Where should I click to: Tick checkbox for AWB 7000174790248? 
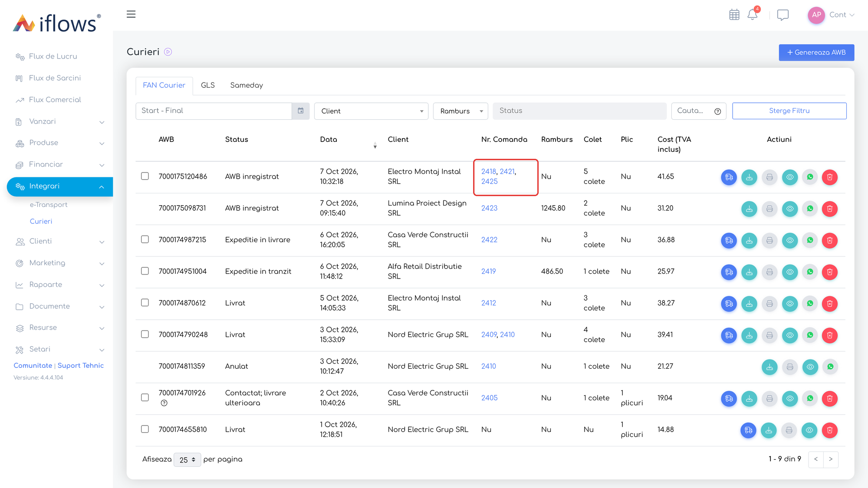click(x=145, y=334)
